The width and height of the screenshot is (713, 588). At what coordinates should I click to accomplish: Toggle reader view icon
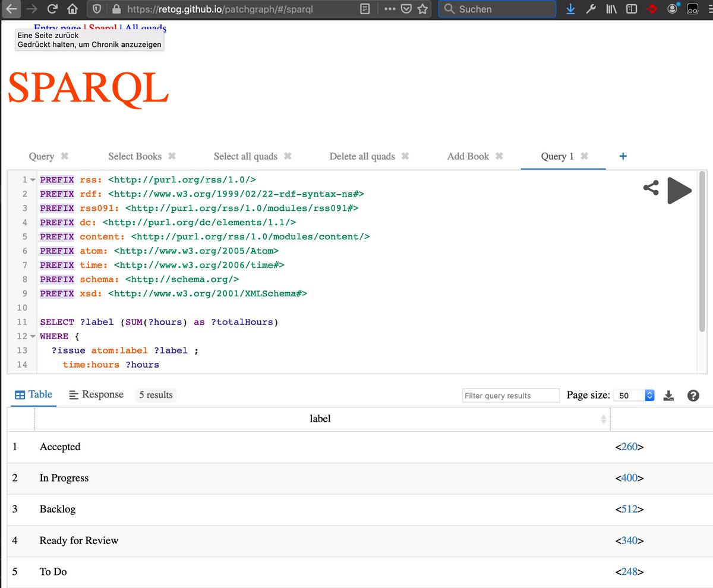(365, 9)
